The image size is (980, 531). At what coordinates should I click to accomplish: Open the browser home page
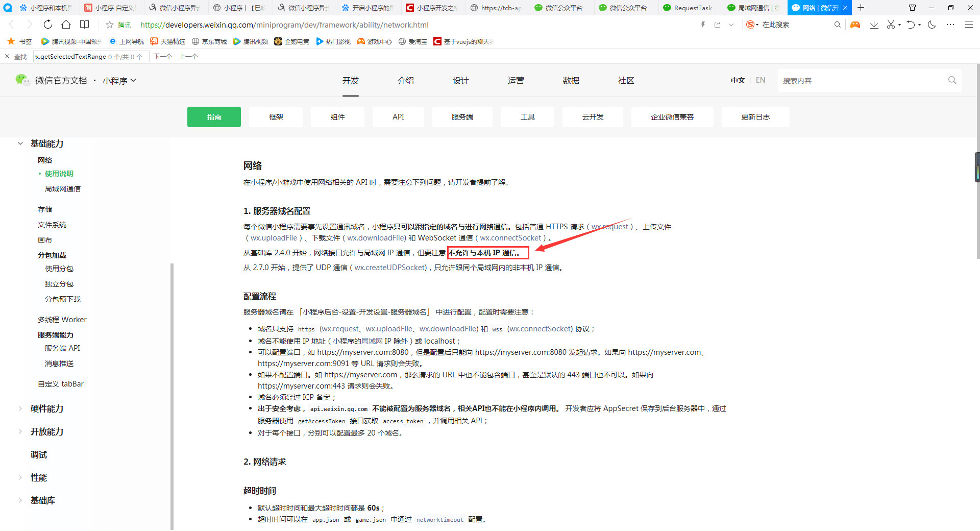tap(66, 25)
